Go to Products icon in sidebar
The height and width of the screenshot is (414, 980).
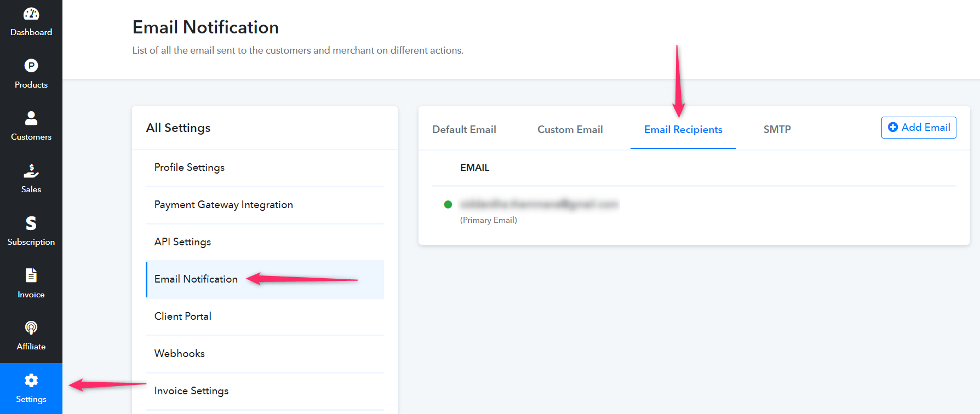tap(31, 66)
